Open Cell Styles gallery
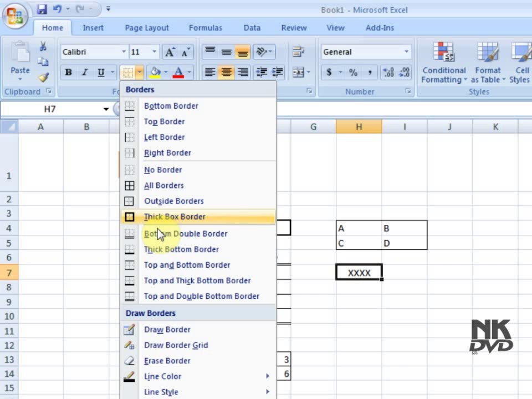532x399 pixels. [x=520, y=63]
